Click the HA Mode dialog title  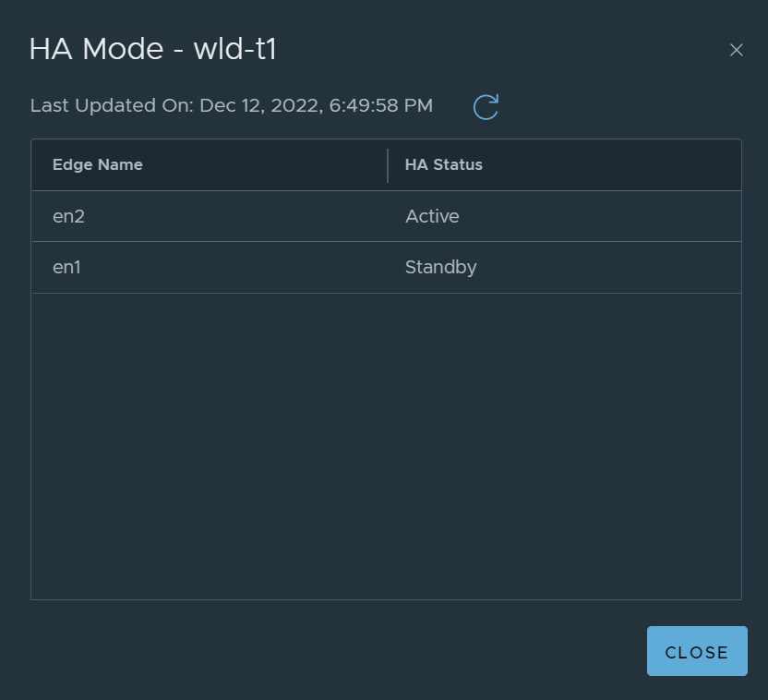153,49
